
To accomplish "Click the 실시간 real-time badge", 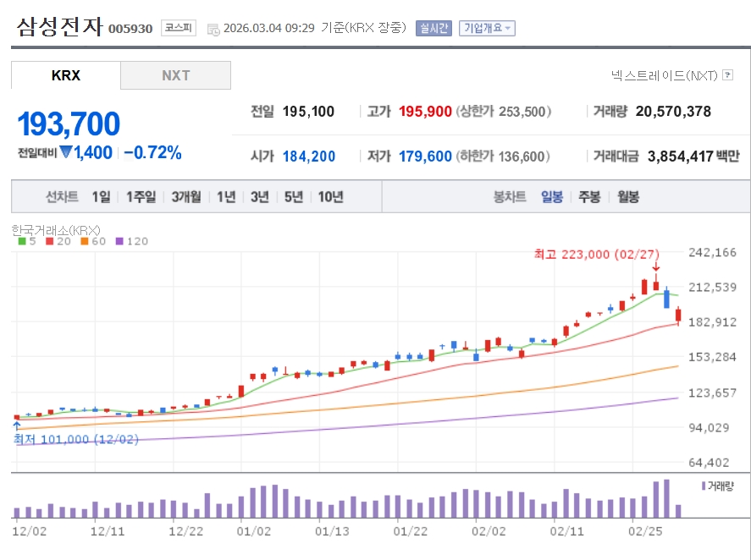I will (x=433, y=28).
